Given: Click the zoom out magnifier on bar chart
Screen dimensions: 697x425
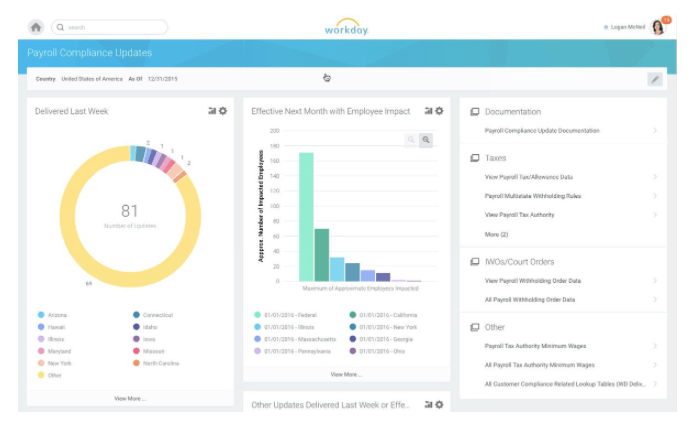Looking at the screenshot, I should (x=411, y=140).
